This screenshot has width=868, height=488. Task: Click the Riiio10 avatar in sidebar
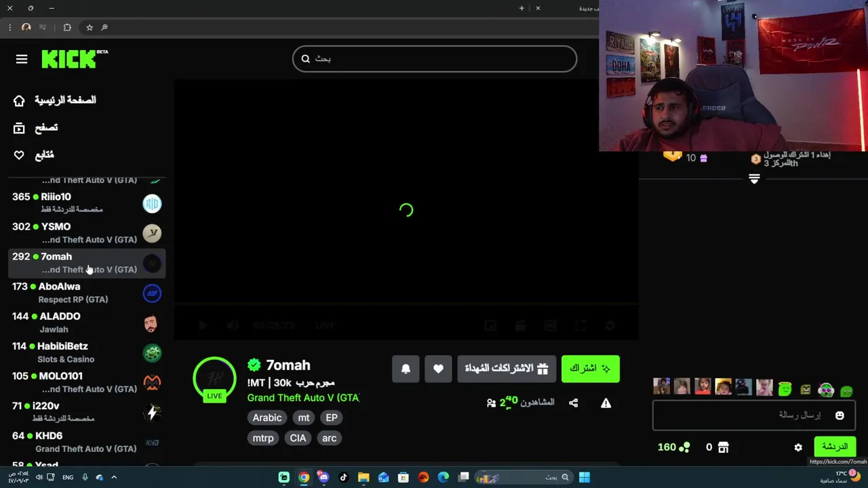click(152, 203)
